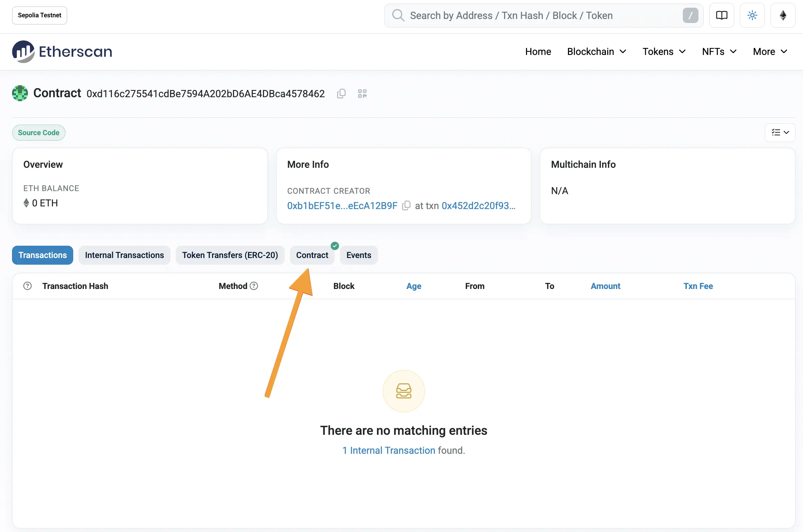Viewport: 803px width, 532px height.
Task: Copy the contract address using copy icon
Action: [341, 94]
